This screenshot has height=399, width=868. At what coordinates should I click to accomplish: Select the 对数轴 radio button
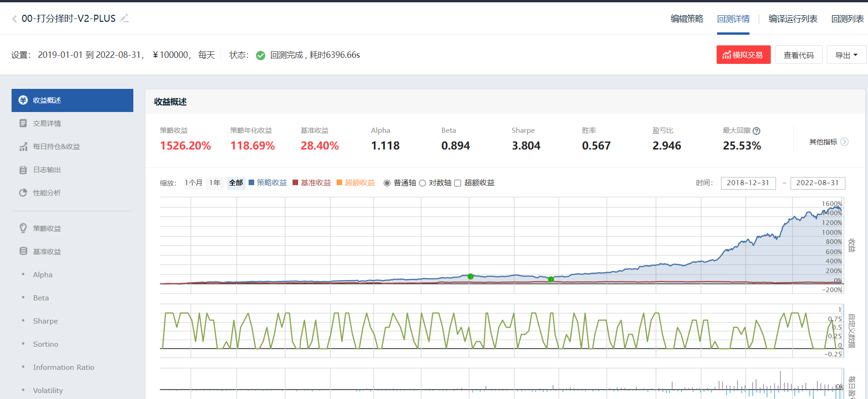(x=422, y=183)
